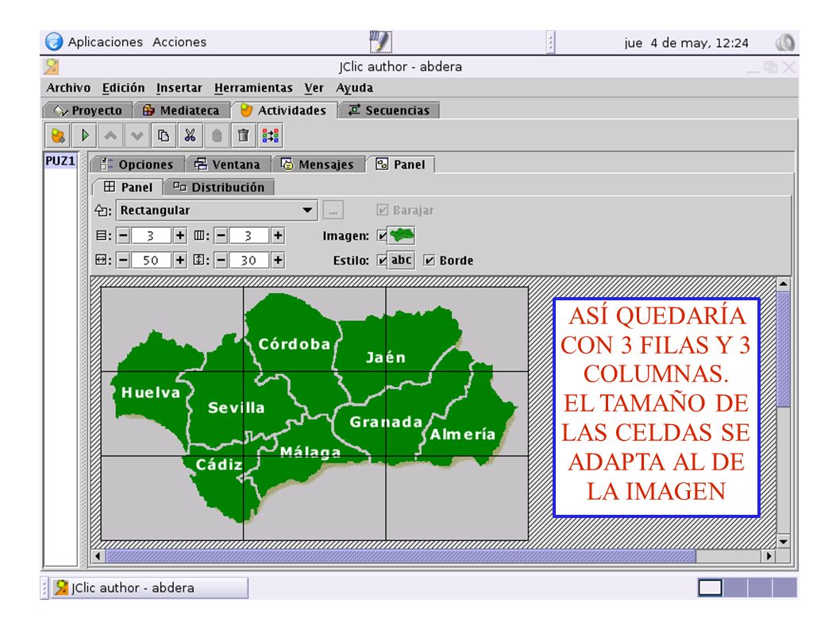Select the PUZ1 activity in the list
The image size is (840, 630).
(x=60, y=160)
